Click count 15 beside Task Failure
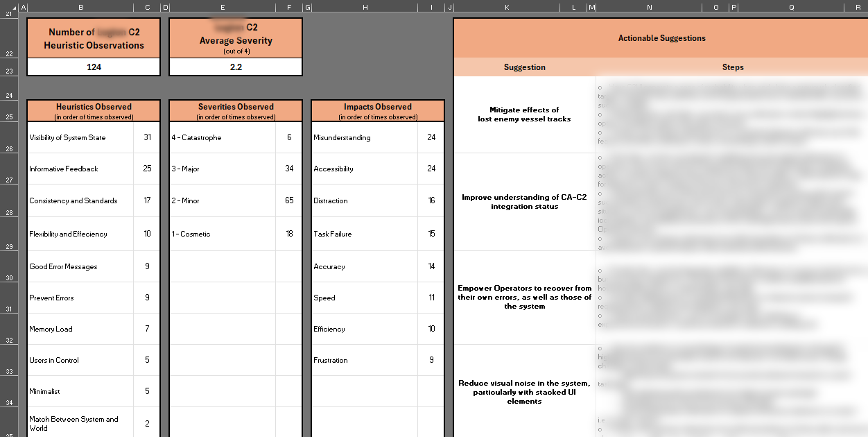This screenshot has height=437, width=868. click(x=431, y=234)
